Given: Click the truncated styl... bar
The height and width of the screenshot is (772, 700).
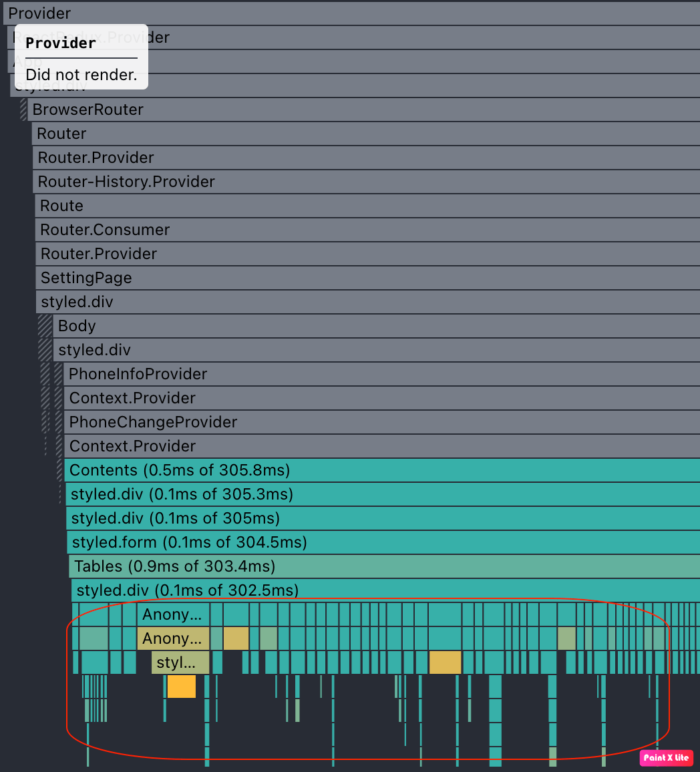Looking at the screenshot, I should click(180, 662).
